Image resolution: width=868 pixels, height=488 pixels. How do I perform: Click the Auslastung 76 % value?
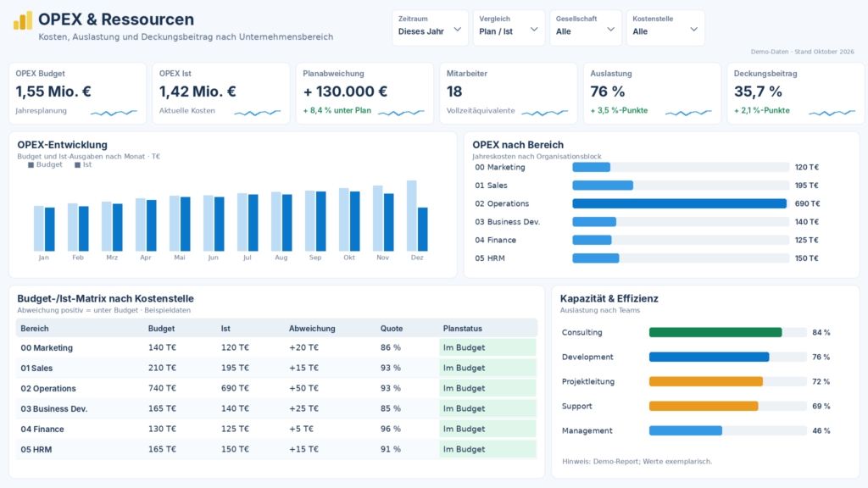coord(607,91)
